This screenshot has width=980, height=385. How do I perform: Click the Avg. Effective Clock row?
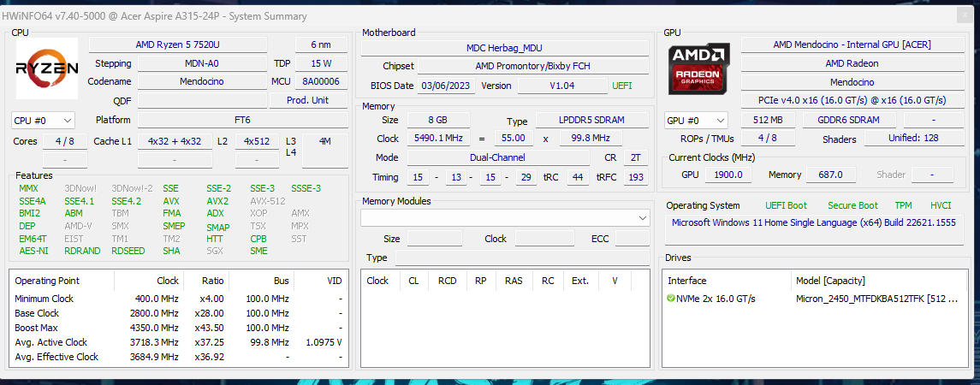179,357
